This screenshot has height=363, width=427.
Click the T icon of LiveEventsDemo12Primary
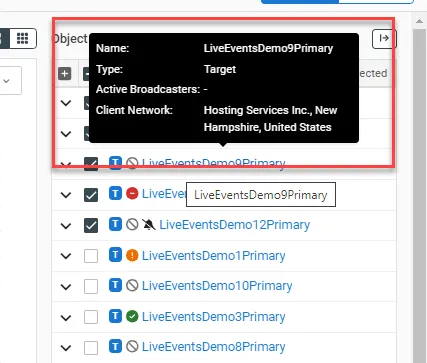coord(115,224)
